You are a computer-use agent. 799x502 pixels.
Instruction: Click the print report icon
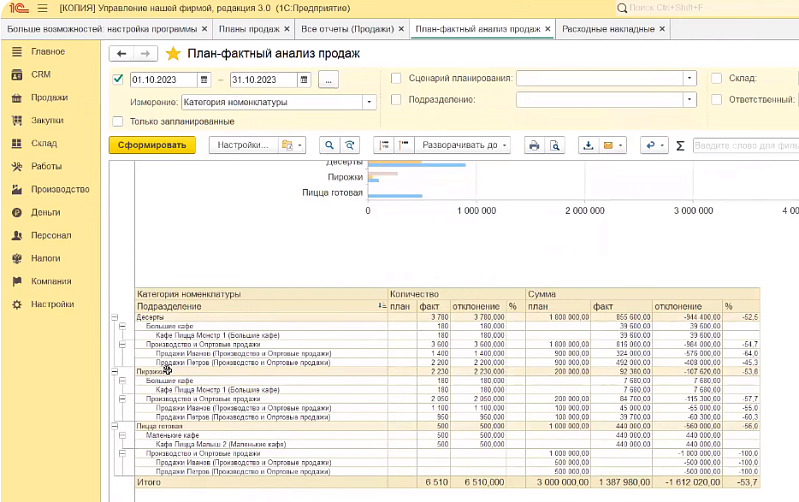coord(534,145)
